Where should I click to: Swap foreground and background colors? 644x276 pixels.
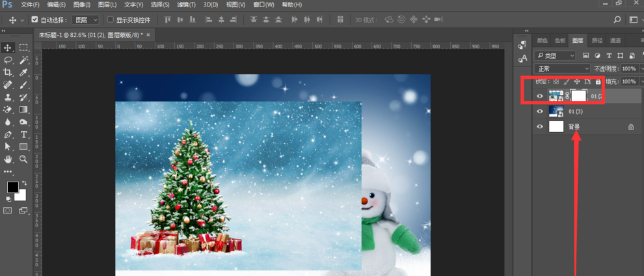coord(24,183)
